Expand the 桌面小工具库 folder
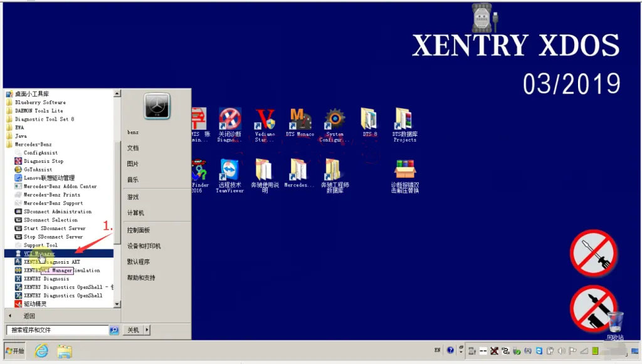This screenshot has height=364, width=642. pyautogui.click(x=28, y=93)
